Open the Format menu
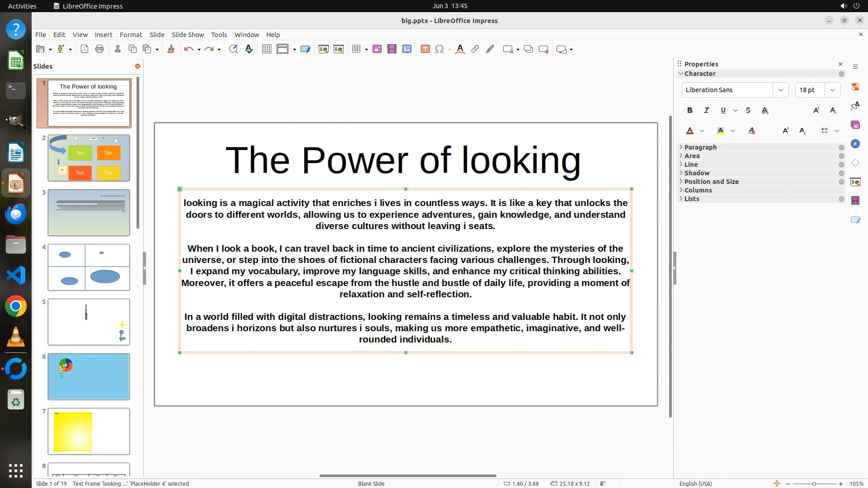868x488 pixels. tap(131, 35)
